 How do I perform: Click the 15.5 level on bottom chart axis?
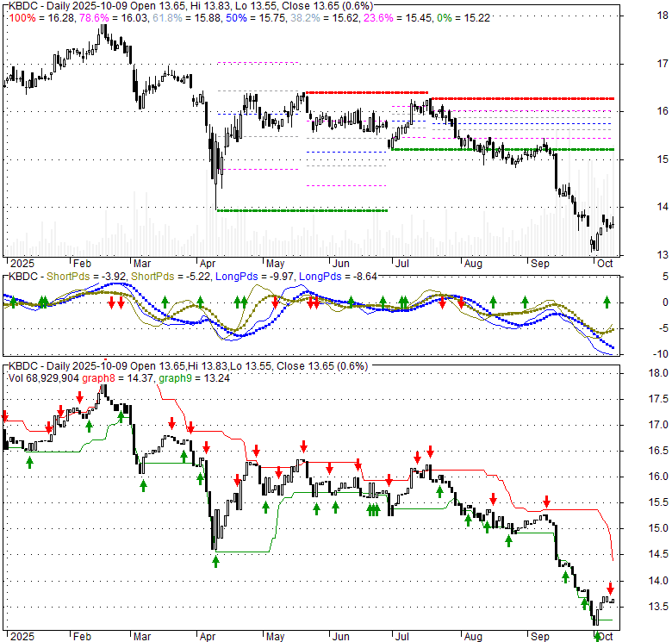tap(658, 502)
